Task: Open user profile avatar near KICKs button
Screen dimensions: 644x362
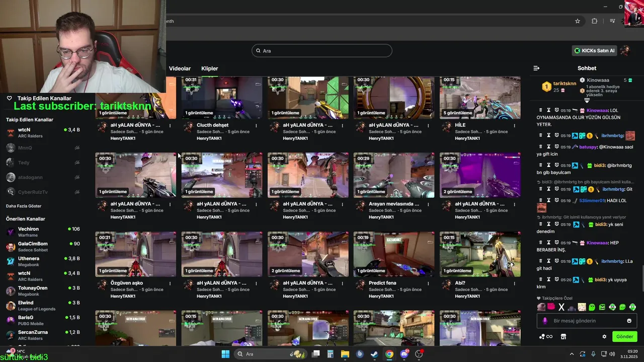Action: [x=625, y=50]
